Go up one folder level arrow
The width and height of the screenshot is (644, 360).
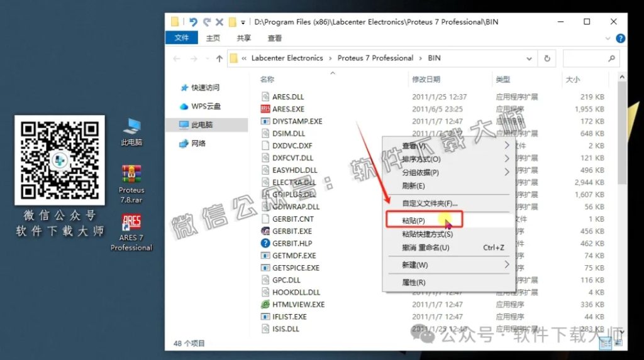pyautogui.click(x=219, y=58)
